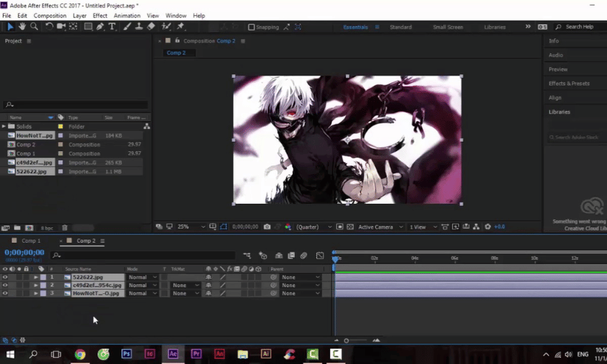Open Mode dropdown for layer 2
Viewport: 607px width, 364px height.
pos(142,285)
